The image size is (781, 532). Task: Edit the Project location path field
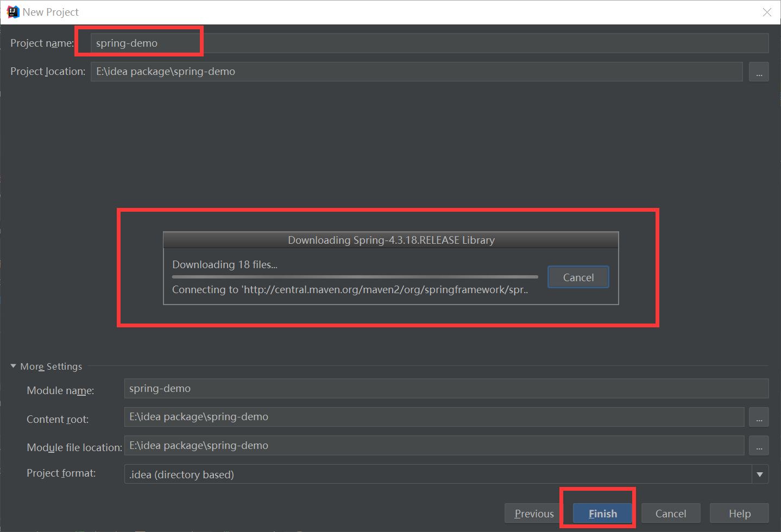tap(417, 72)
